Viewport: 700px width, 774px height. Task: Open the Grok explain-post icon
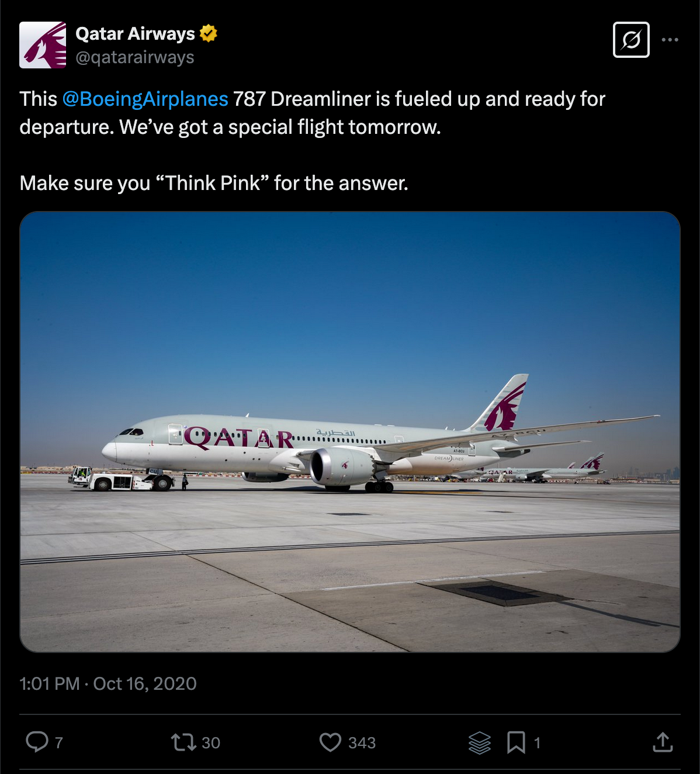(631, 40)
